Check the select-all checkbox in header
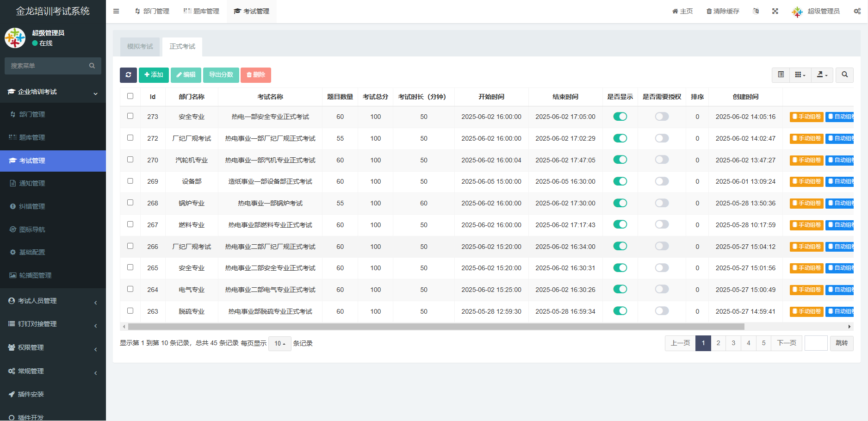 point(130,96)
